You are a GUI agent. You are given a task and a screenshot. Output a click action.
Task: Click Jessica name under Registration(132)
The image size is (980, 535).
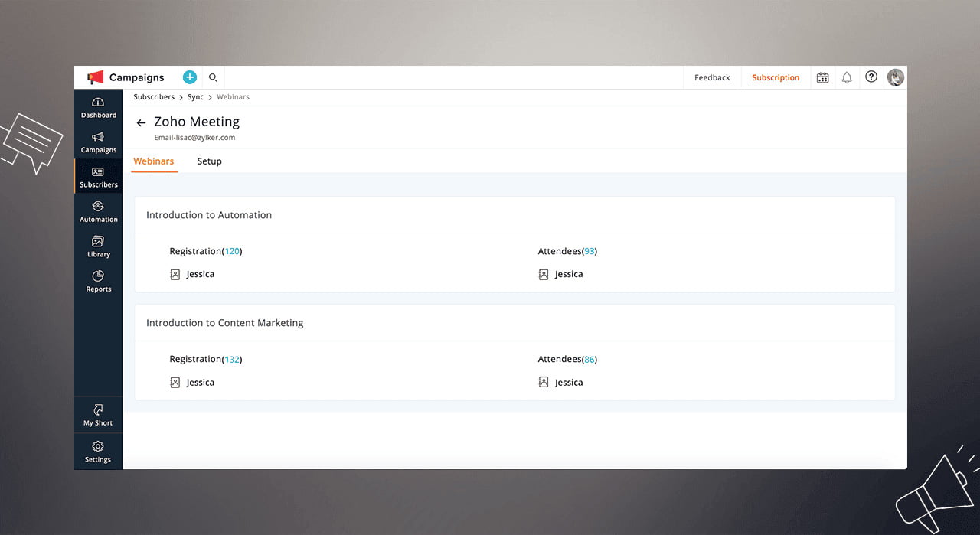pyautogui.click(x=201, y=382)
